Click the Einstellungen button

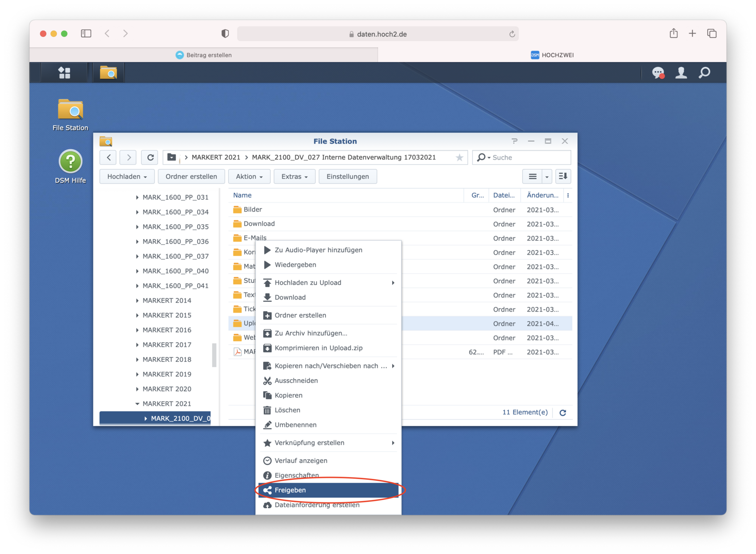(x=347, y=176)
